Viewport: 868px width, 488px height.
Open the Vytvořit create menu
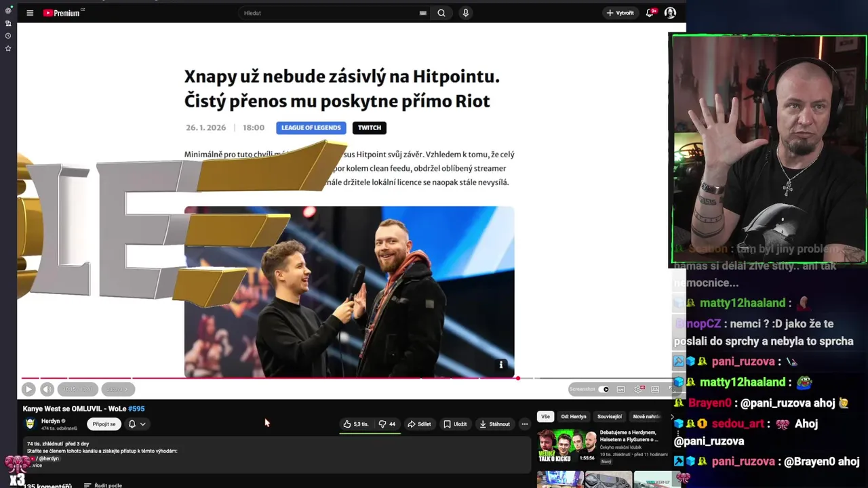(x=620, y=13)
